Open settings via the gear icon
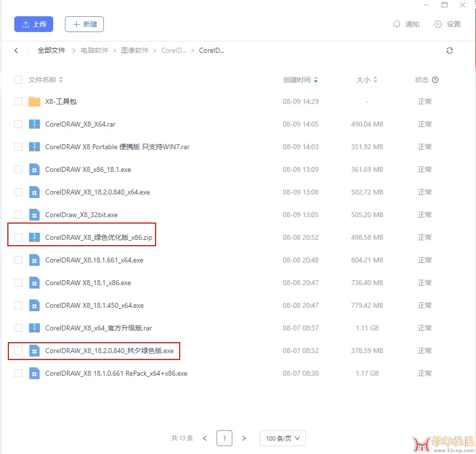 click(438, 24)
